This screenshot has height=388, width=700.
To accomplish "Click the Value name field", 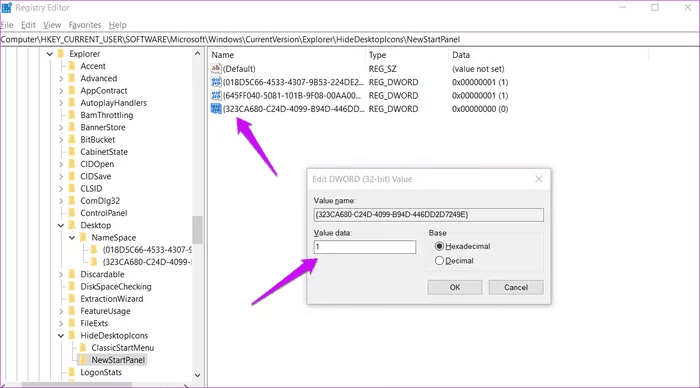I will point(429,215).
